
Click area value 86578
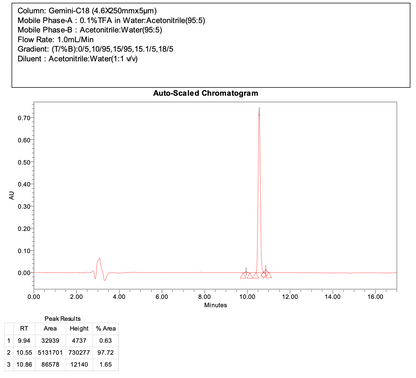(50, 365)
